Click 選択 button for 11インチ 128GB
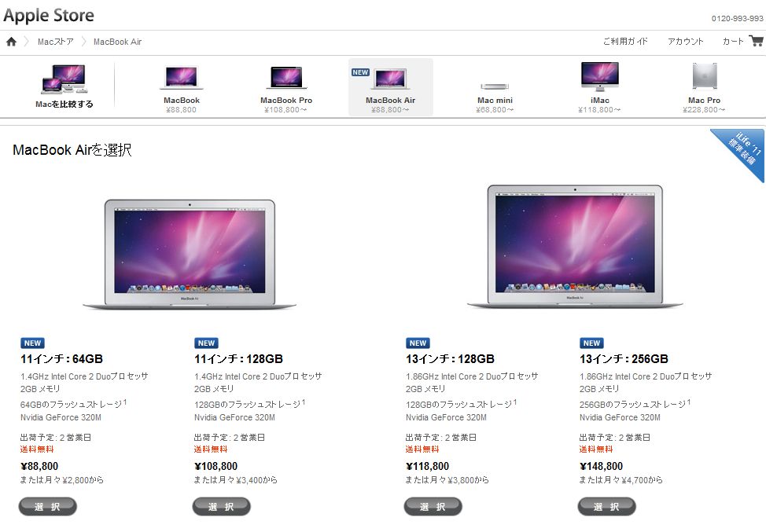Image resolution: width=766 pixels, height=532 pixels. click(x=221, y=507)
